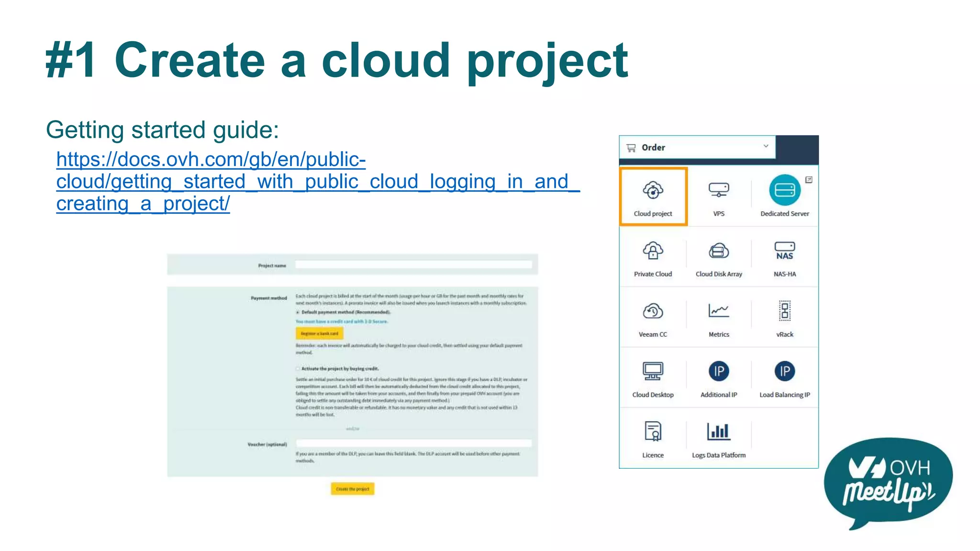Select the Metrics chart icon
980x551 pixels.
pos(719,311)
